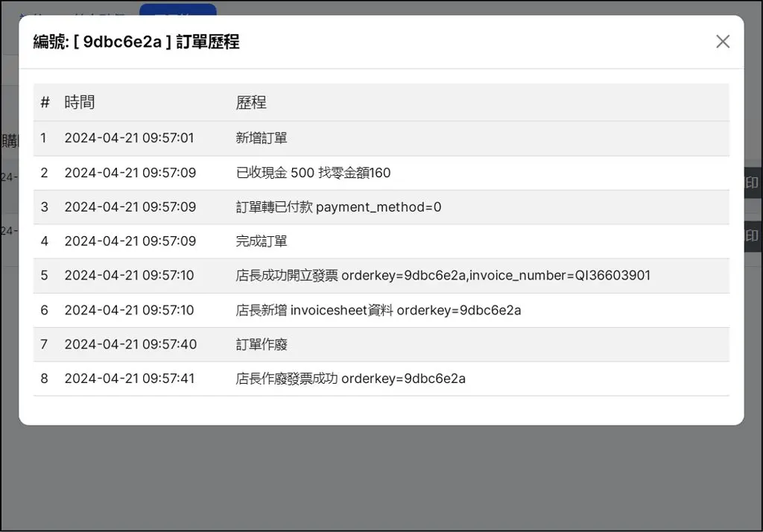Image resolution: width=763 pixels, height=532 pixels.
Task: Select the 訂單作廢 history entry
Action: pos(262,344)
